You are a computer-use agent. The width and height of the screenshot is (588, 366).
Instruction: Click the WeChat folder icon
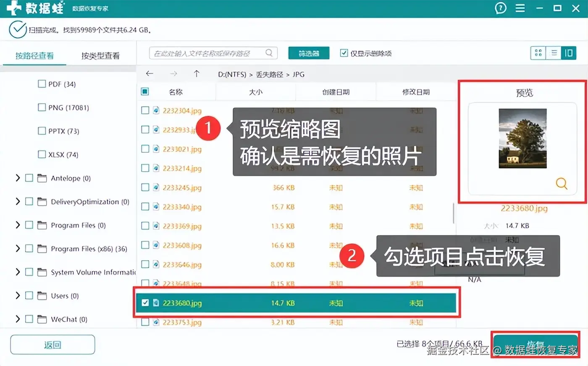(x=42, y=319)
